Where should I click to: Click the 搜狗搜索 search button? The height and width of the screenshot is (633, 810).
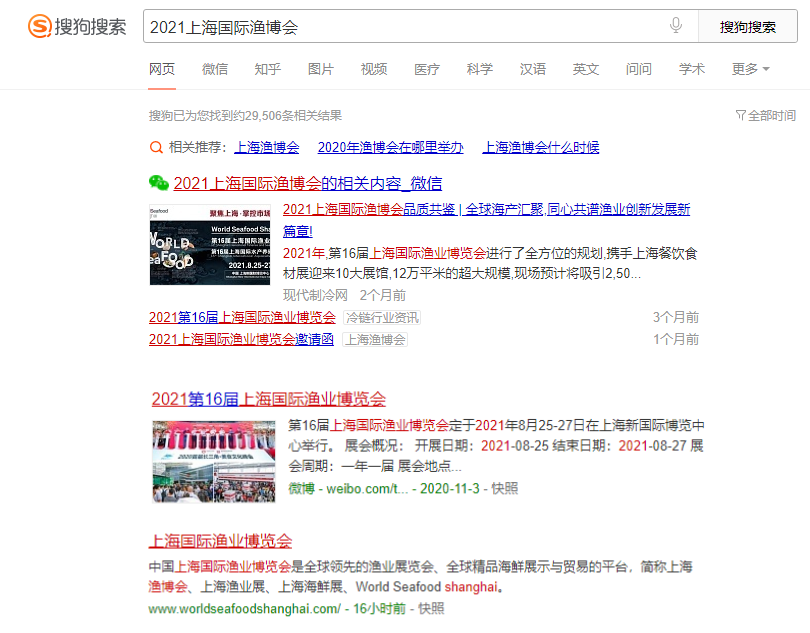point(747,26)
